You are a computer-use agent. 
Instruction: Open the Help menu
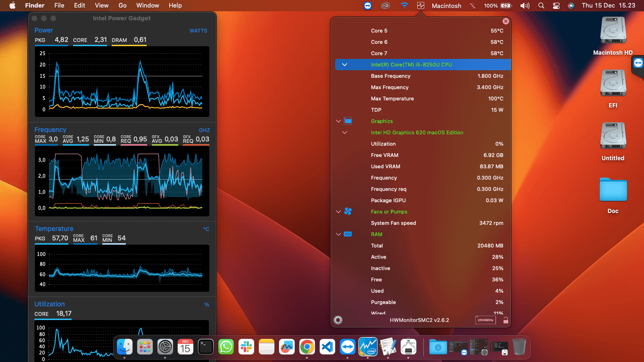click(x=175, y=6)
